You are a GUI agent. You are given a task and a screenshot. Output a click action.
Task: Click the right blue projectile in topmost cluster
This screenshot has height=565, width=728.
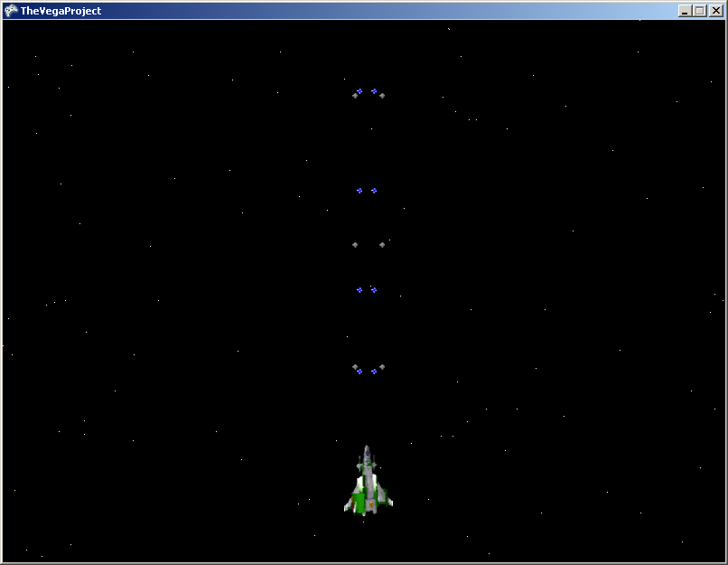point(374,91)
